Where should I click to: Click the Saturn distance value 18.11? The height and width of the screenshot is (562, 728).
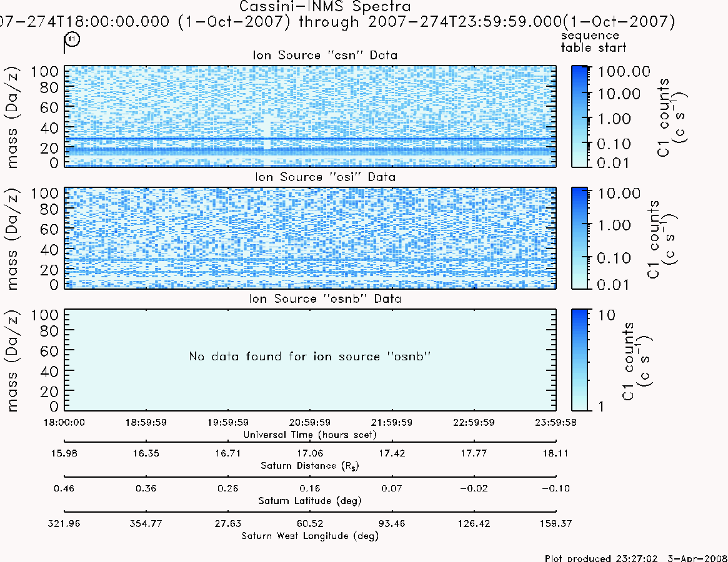556,453
